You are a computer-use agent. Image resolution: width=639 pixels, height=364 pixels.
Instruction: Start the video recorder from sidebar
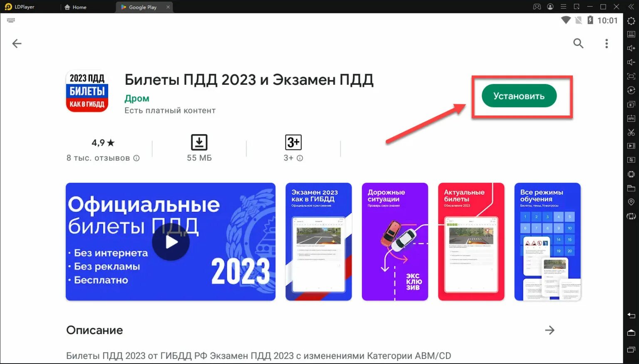click(631, 146)
